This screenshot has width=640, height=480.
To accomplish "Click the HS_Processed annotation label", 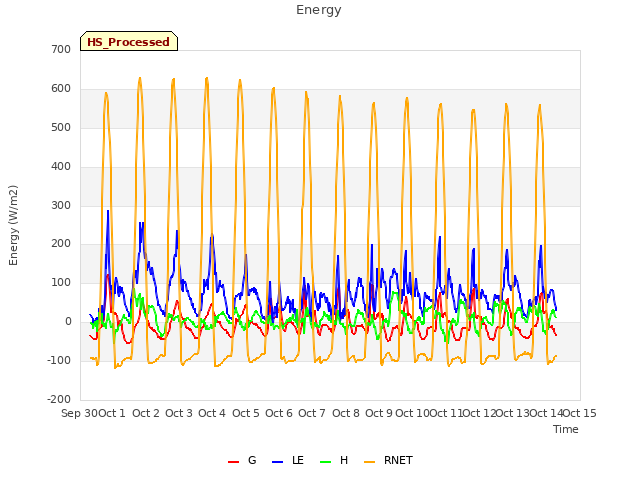I will (x=129, y=41).
